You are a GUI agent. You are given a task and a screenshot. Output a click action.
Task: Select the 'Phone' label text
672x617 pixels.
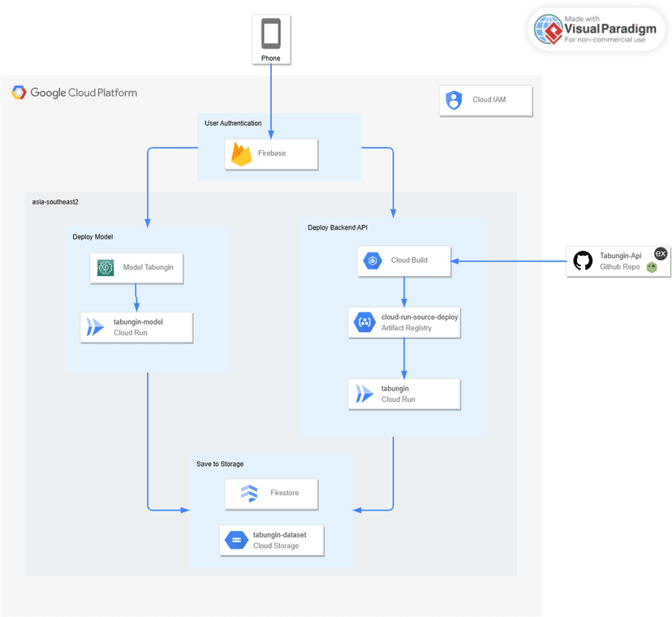[271, 58]
